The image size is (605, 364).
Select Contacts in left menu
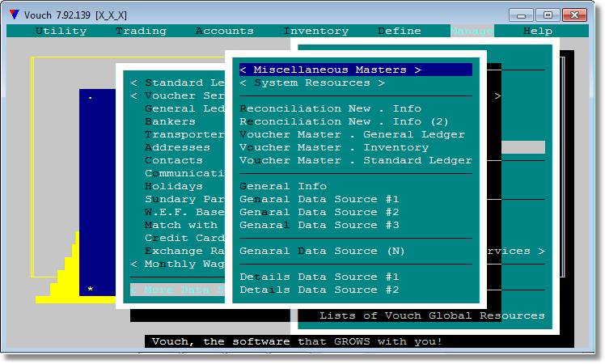coord(174,161)
